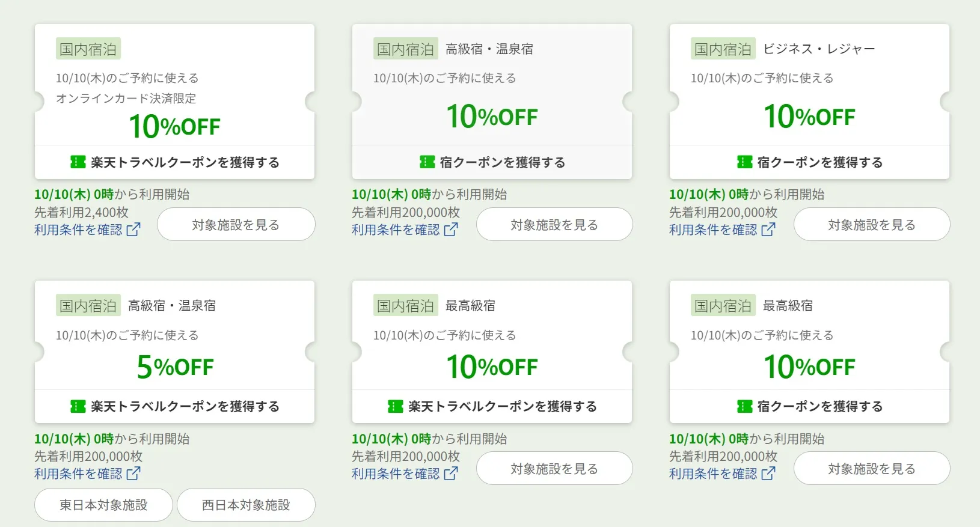980x527 pixels.
Task: View 対象施設を見る for online card payment coupon
Action: 236,224
